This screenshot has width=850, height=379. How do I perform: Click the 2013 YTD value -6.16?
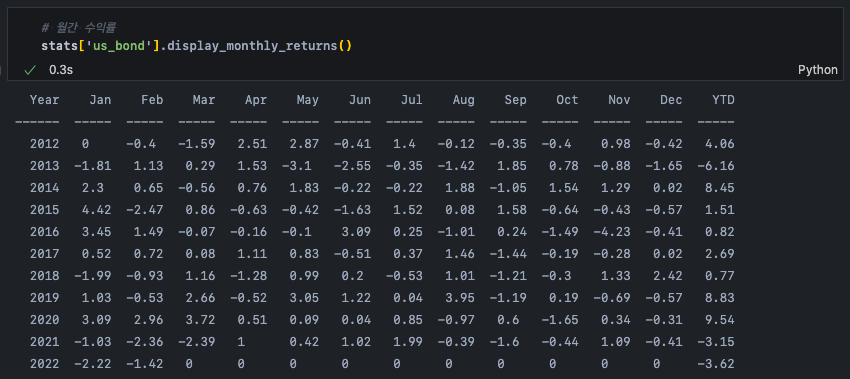716,166
